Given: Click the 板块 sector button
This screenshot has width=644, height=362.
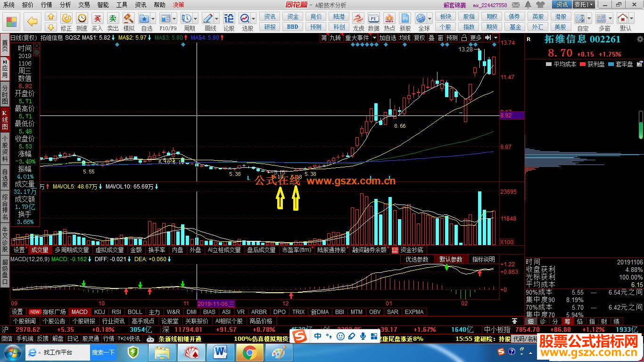Looking at the screenshot, I should [x=446, y=16].
